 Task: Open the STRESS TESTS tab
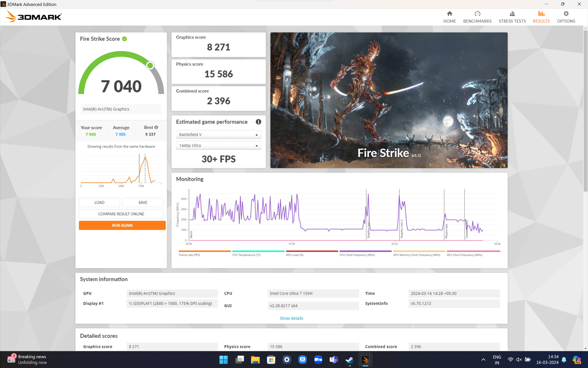click(512, 17)
